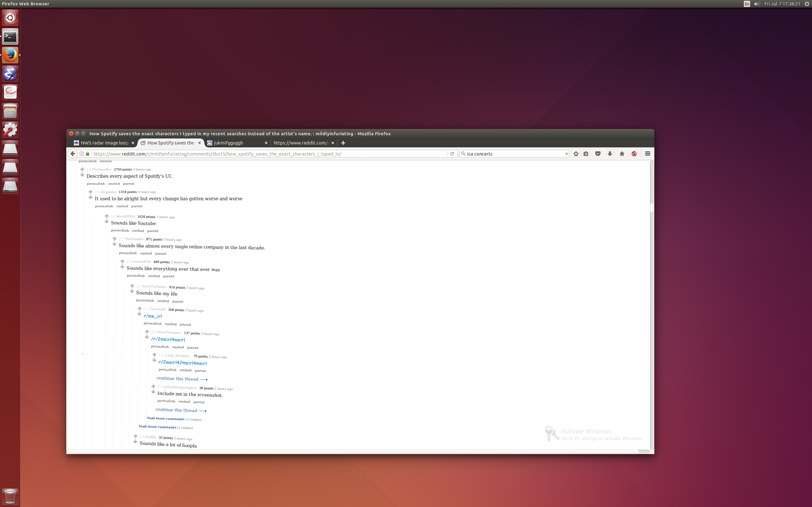Click the bookmark star icon
Image resolution: width=812 pixels, height=507 pixels.
click(576, 154)
